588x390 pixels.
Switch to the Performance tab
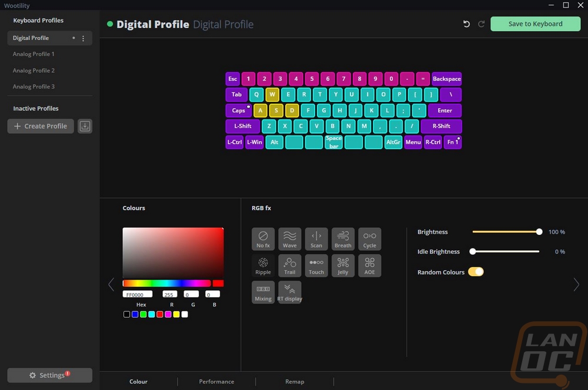click(216, 381)
